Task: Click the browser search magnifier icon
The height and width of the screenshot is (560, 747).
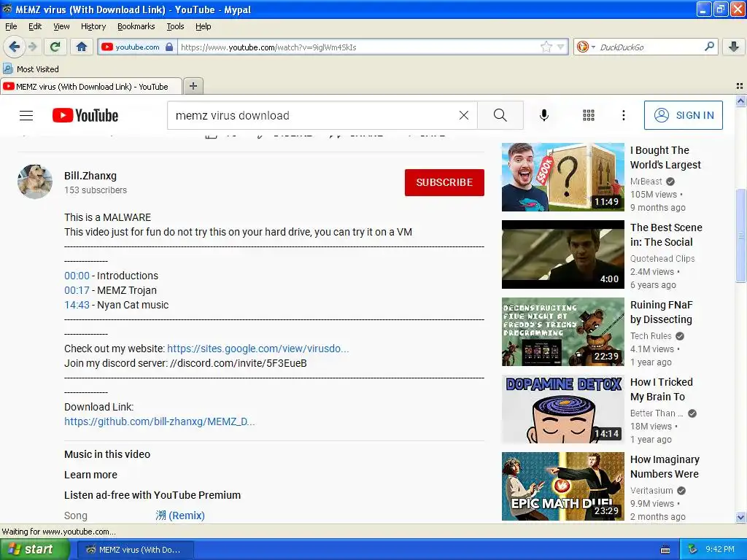Action: [709, 46]
